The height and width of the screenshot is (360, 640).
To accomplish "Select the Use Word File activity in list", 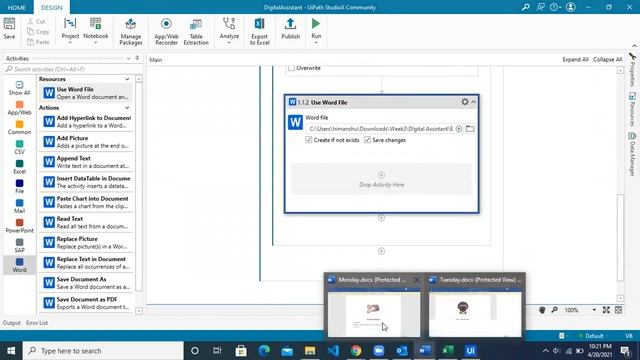I will coord(86,93).
